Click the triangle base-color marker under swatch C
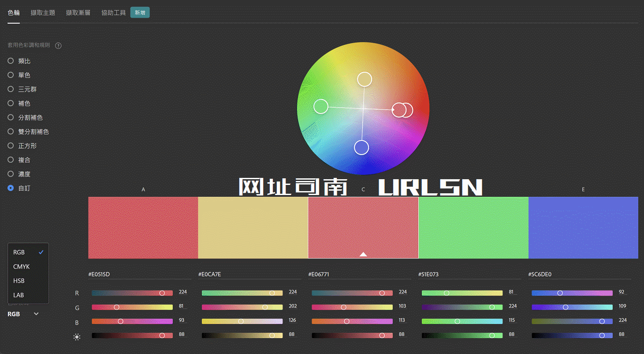Screen dimensions: 644x354 click(x=363, y=254)
